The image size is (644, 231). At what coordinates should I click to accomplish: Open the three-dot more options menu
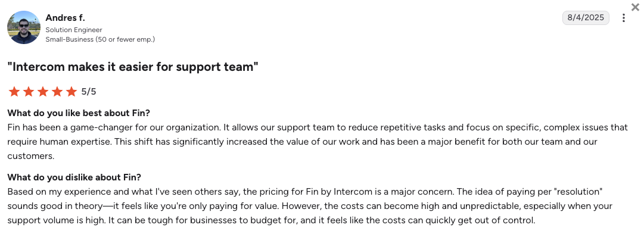click(624, 18)
